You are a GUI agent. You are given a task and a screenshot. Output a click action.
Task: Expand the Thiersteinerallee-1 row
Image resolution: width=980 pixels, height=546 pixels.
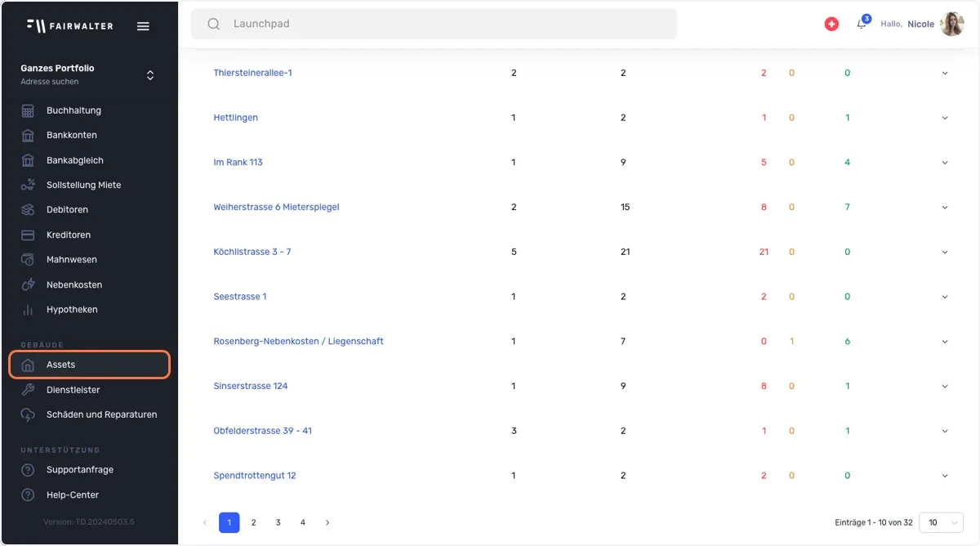[945, 74]
